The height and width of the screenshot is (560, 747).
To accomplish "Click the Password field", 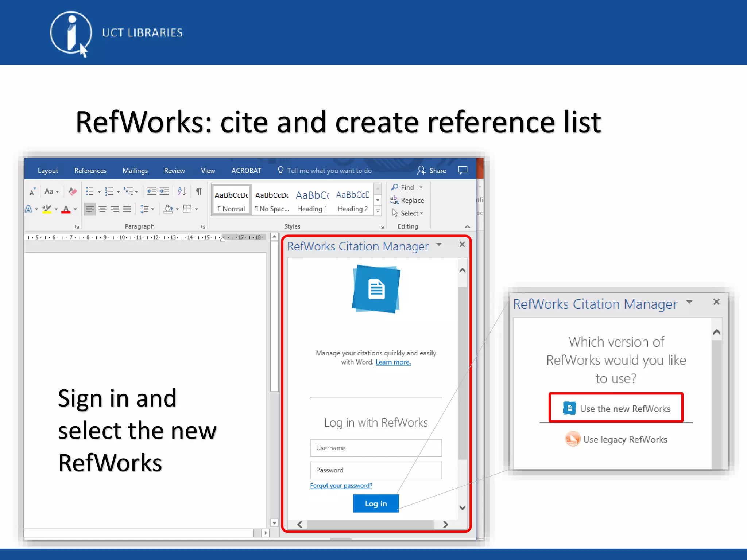I will click(376, 470).
